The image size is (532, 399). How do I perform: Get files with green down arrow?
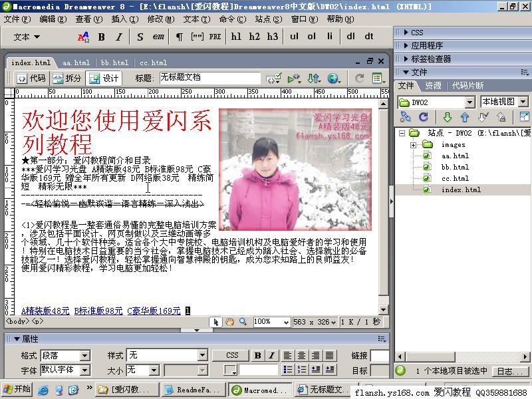coord(448,118)
